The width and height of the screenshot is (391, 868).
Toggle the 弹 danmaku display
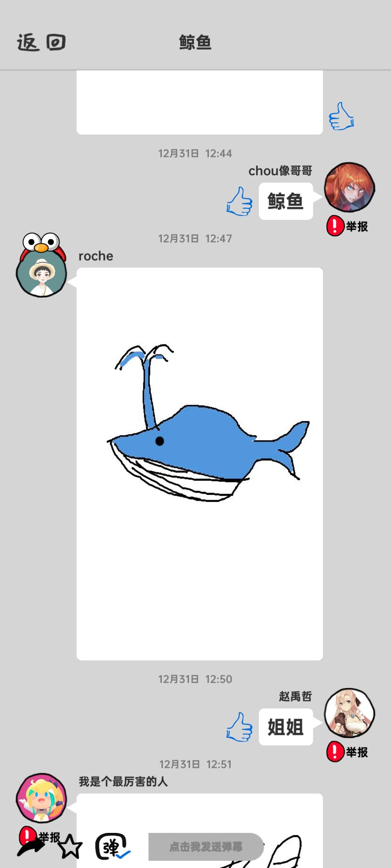point(113,847)
